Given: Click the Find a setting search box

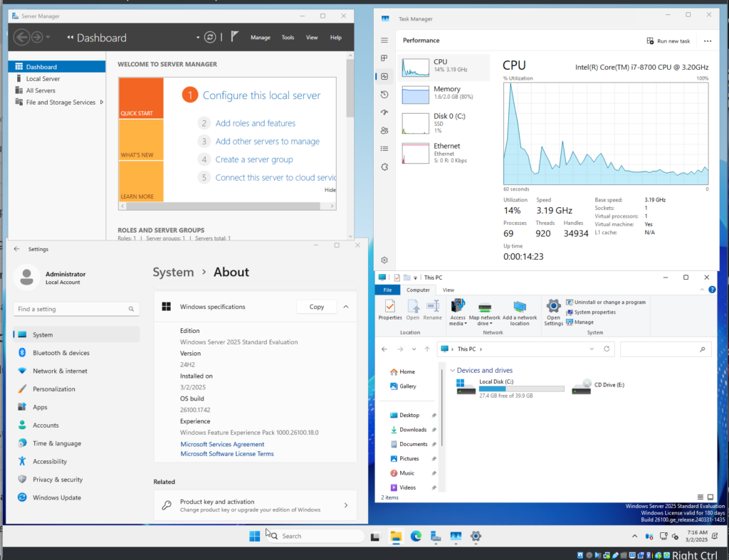Looking at the screenshot, I should pyautogui.click(x=71, y=310).
